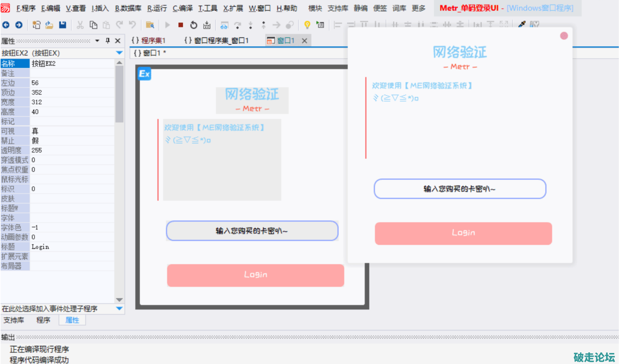Open the R.运行 menu

click(157, 8)
